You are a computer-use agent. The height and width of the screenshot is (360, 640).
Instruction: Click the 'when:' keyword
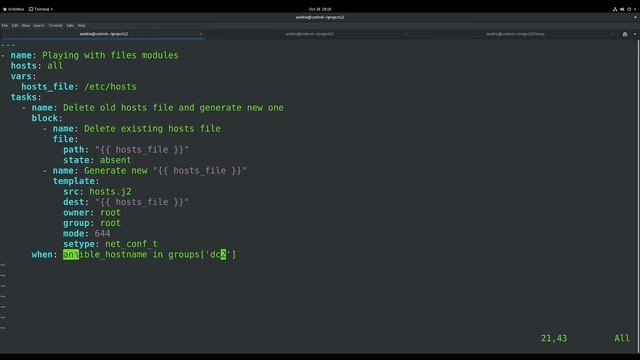tap(44, 255)
